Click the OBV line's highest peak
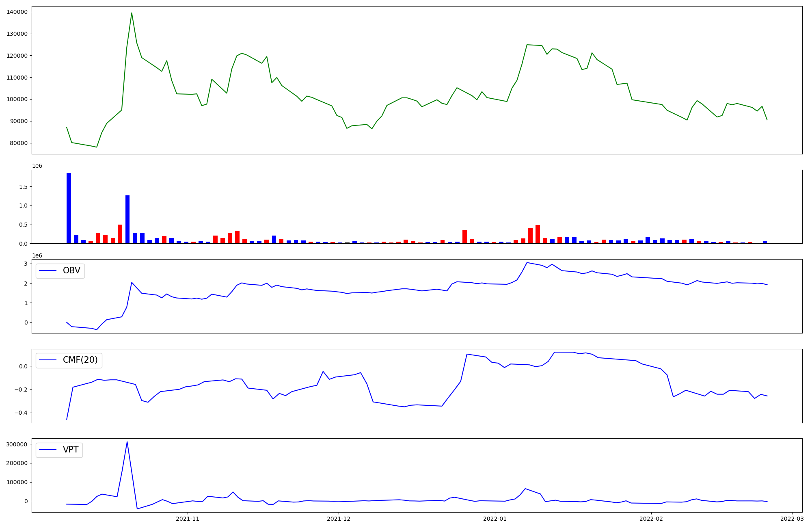The image size is (812, 528). point(527,263)
